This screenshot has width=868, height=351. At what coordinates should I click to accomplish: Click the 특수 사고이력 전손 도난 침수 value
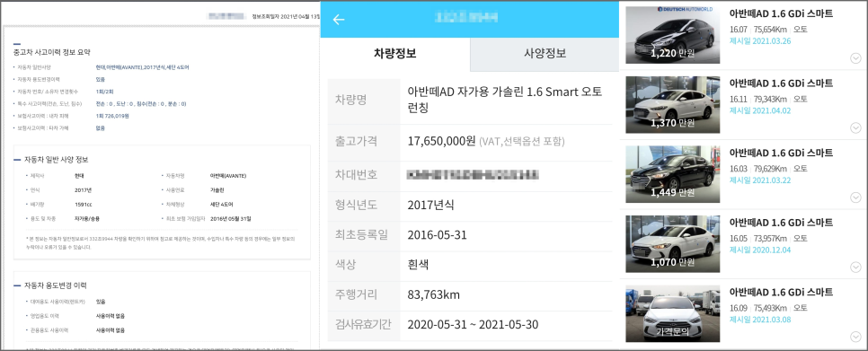click(x=141, y=103)
